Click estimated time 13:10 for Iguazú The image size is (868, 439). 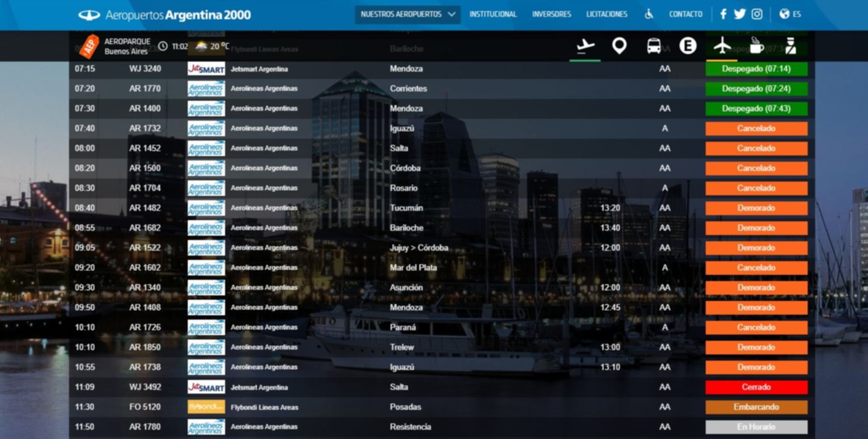click(611, 367)
